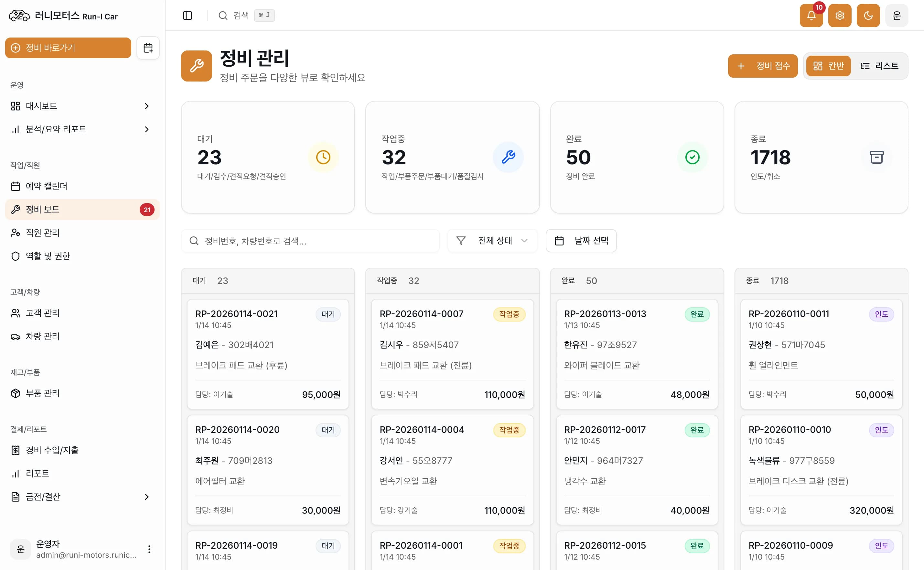Open 부품 관리 from the sidebar
The height and width of the screenshot is (570, 924).
(43, 393)
